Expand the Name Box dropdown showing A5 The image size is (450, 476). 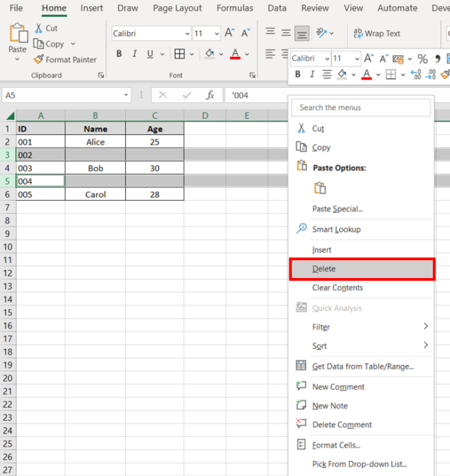pos(126,95)
